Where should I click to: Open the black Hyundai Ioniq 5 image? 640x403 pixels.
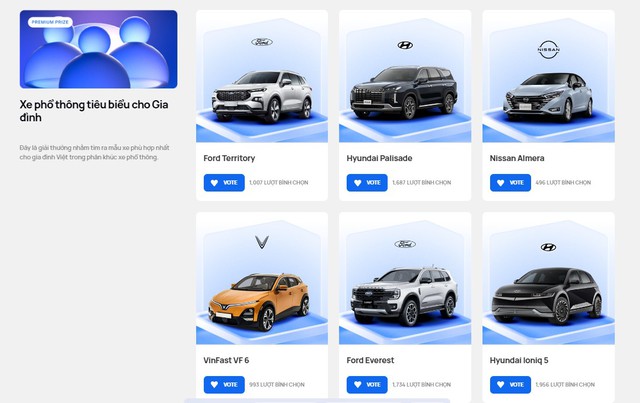point(547,296)
